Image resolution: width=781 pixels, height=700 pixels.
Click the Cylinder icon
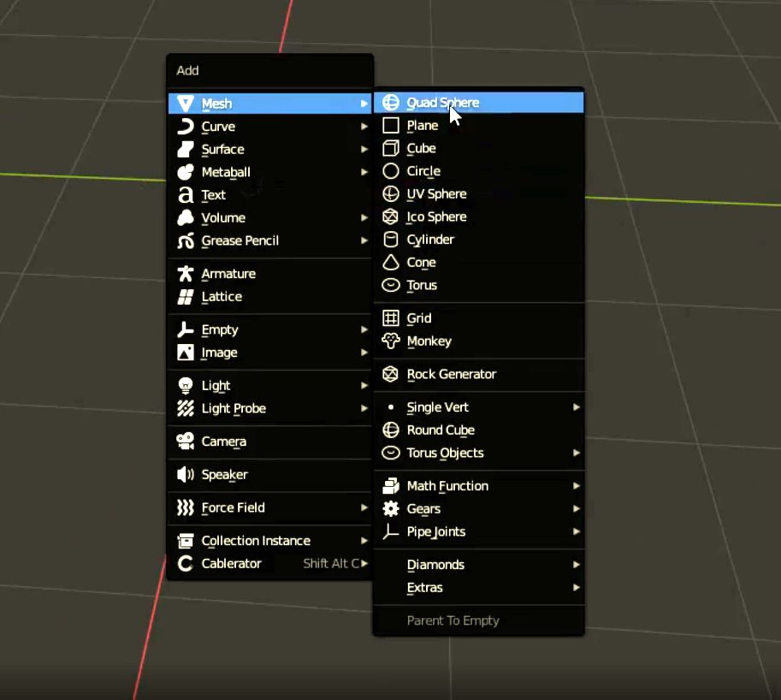(390, 239)
